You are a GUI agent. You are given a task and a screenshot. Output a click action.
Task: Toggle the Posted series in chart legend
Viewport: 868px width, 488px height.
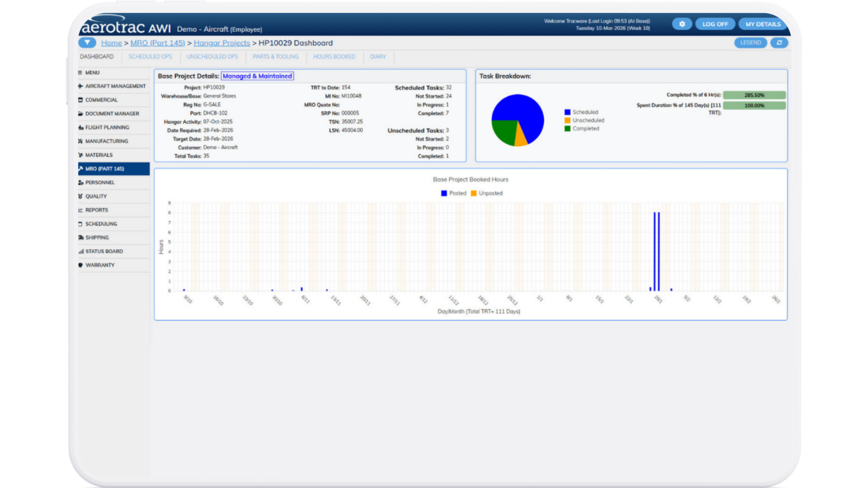coord(453,193)
